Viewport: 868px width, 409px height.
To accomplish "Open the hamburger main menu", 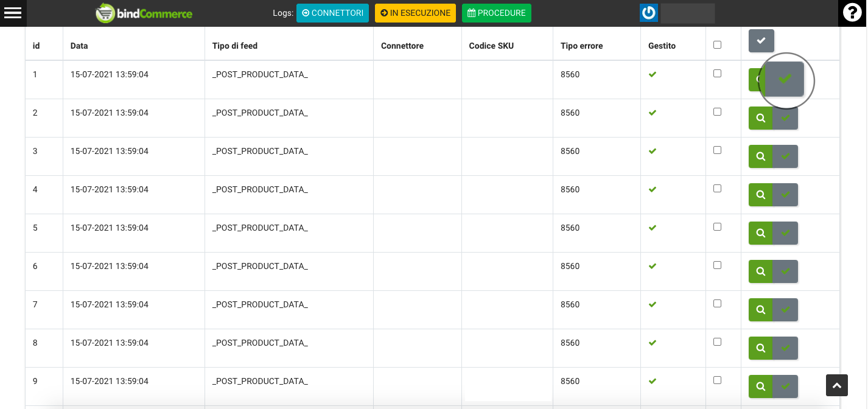I will coord(13,13).
